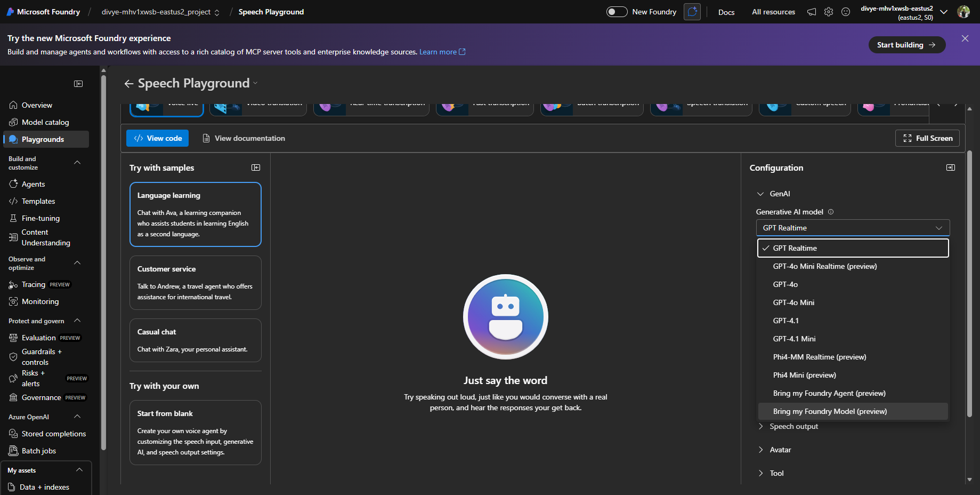Screen dimensions: 980x495
Task: Select Bring my Foundry Agent (preview)
Action: pos(853,393)
